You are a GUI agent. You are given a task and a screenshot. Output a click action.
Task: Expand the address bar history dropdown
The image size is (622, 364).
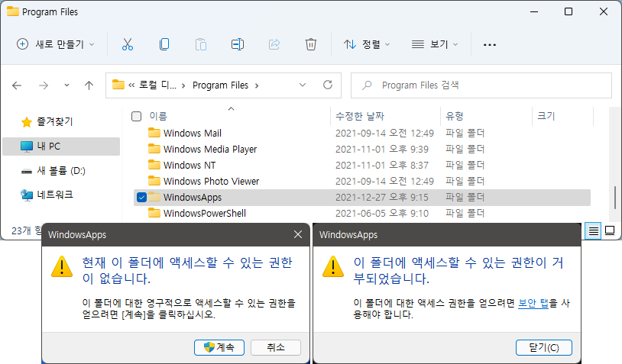coord(303,85)
